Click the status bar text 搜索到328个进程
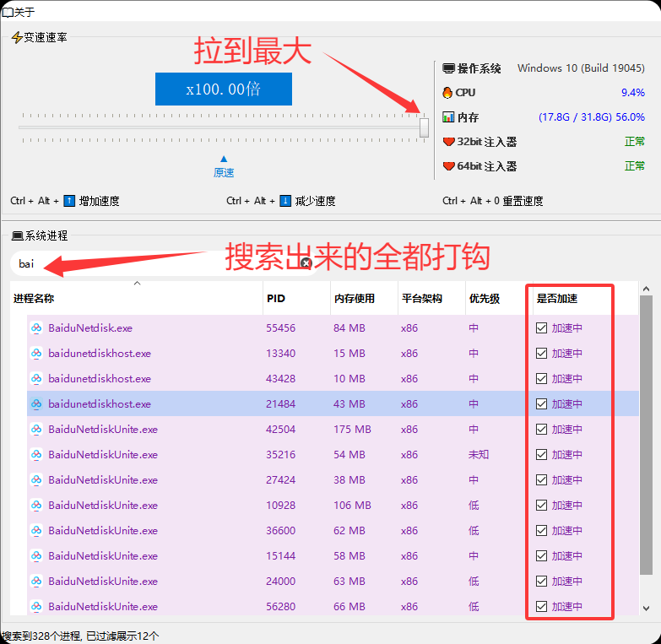The height and width of the screenshot is (644, 661). [41, 636]
